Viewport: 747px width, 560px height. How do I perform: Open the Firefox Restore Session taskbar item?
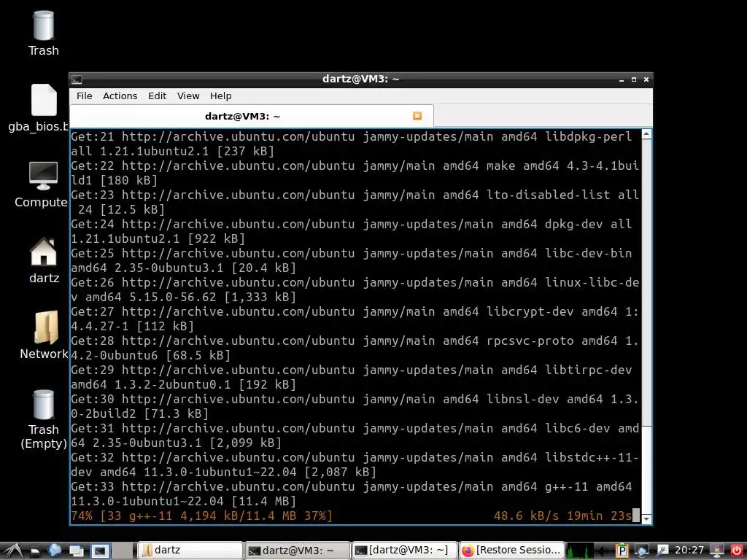(x=511, y=550)
